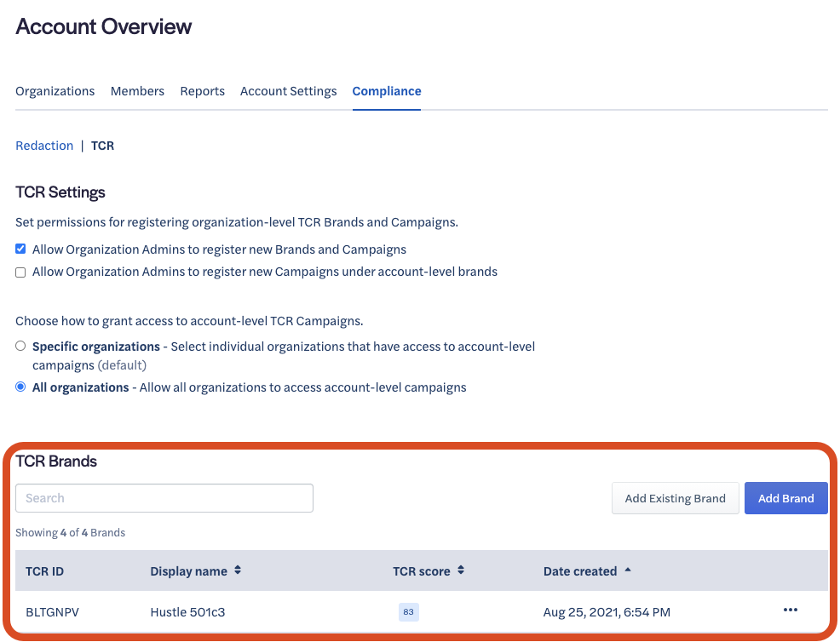Focus the TCR Brands search field

coord(164,498)
